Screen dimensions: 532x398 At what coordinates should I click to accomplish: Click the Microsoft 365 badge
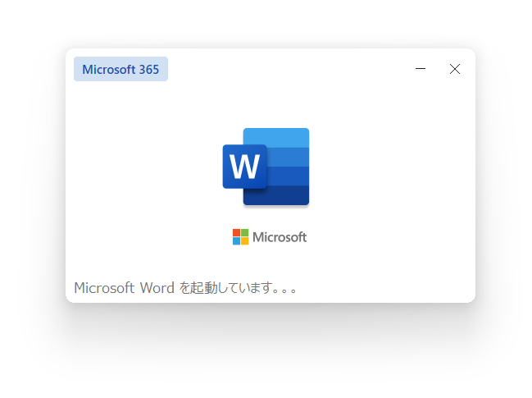click(120, 69)
